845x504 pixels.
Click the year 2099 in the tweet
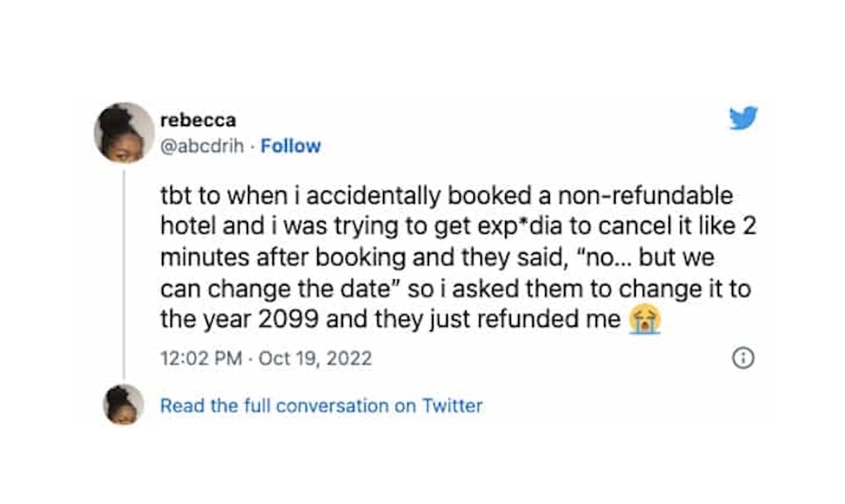pos(288,319)
